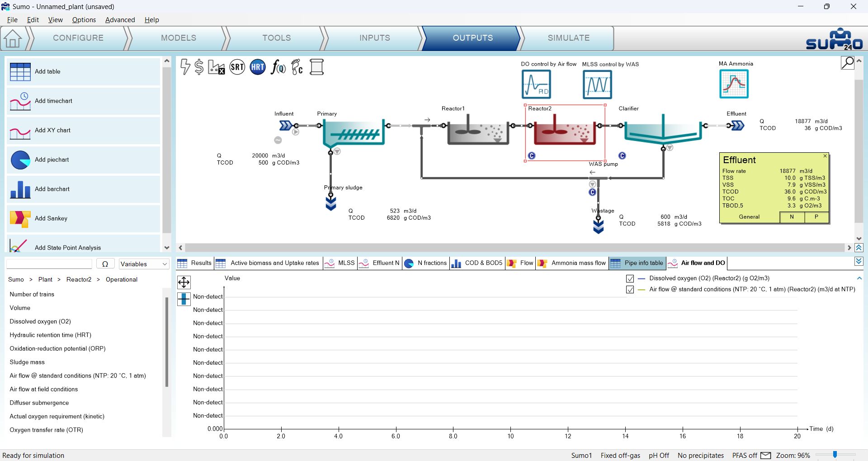868x461 pixels.
Task: Click the Add XY chart button
Action: click(x=84, y=130)
